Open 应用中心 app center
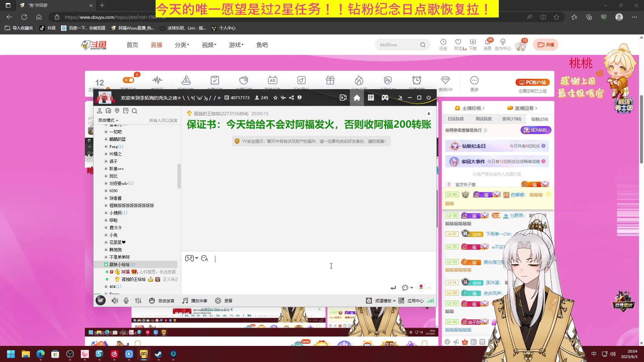 click(411, 301)
